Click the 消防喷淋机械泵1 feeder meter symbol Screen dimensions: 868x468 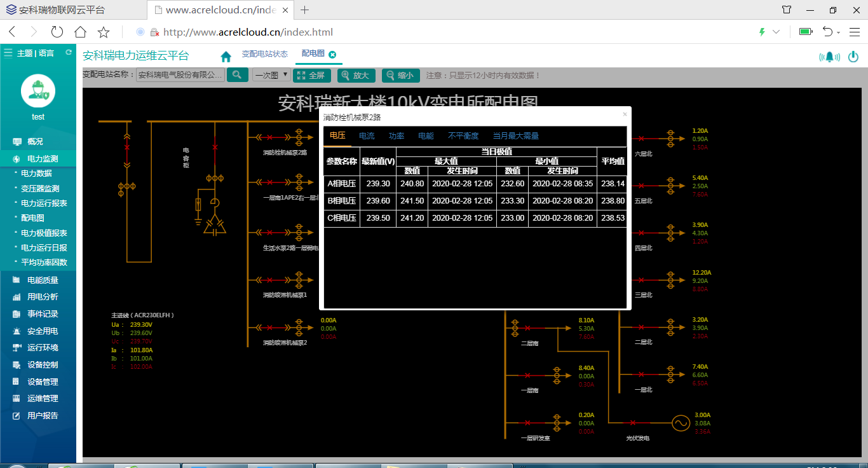(x=299, y=279)
